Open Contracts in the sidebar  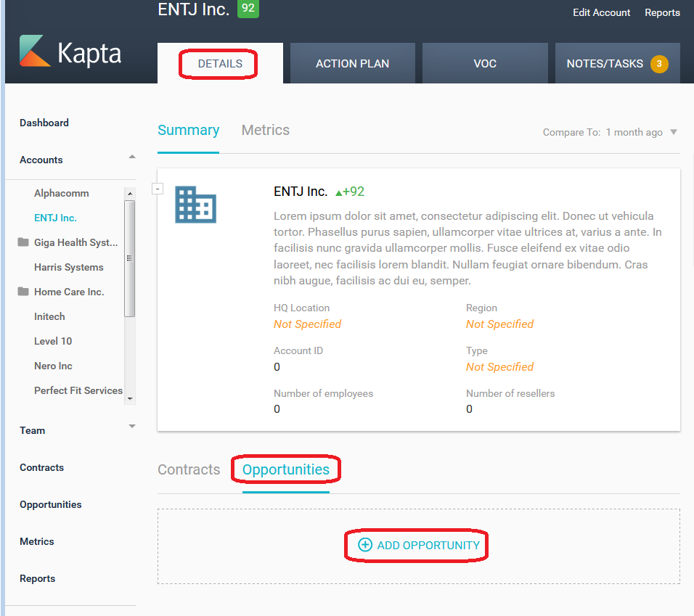[x=41, y=468]
